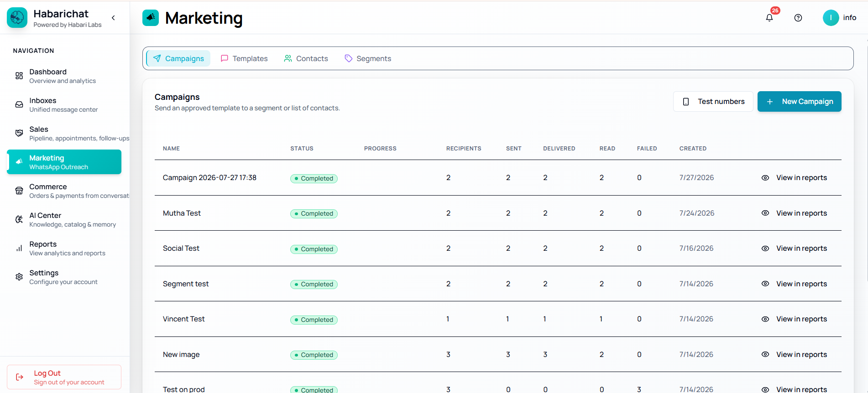Image resolution: width=868 pixels, height=393 pixels.
Task: Click the user avatar circle labeled I
Action: 831,18
